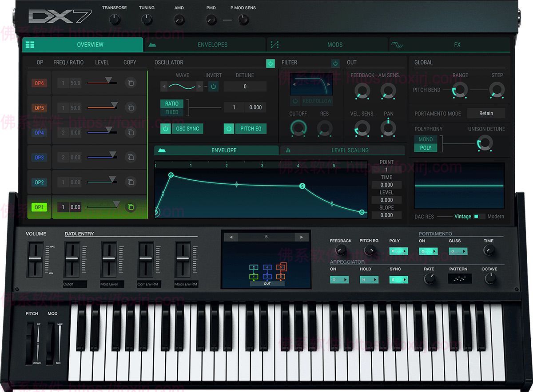Click the Mods tab icon
The image size is (533, 392).
click(x=274, y=44)
